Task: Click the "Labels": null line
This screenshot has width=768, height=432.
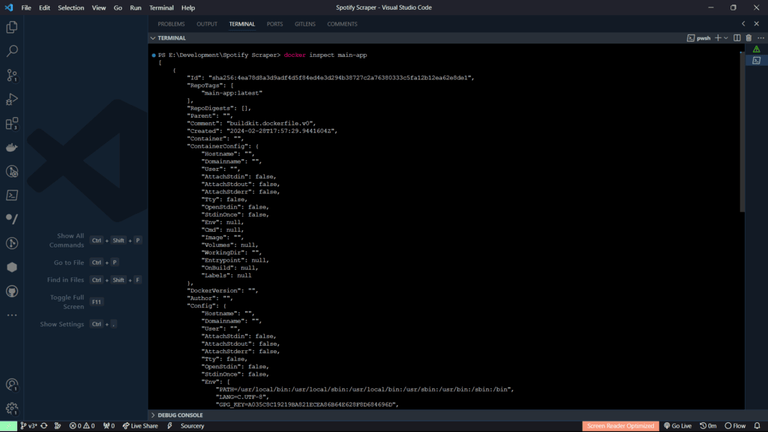Action: pos(226,275)
